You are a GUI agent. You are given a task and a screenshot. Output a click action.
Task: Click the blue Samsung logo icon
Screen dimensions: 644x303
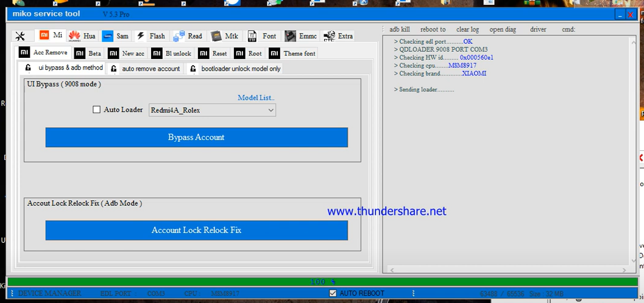pyautogui.click(x=108, y=36)
